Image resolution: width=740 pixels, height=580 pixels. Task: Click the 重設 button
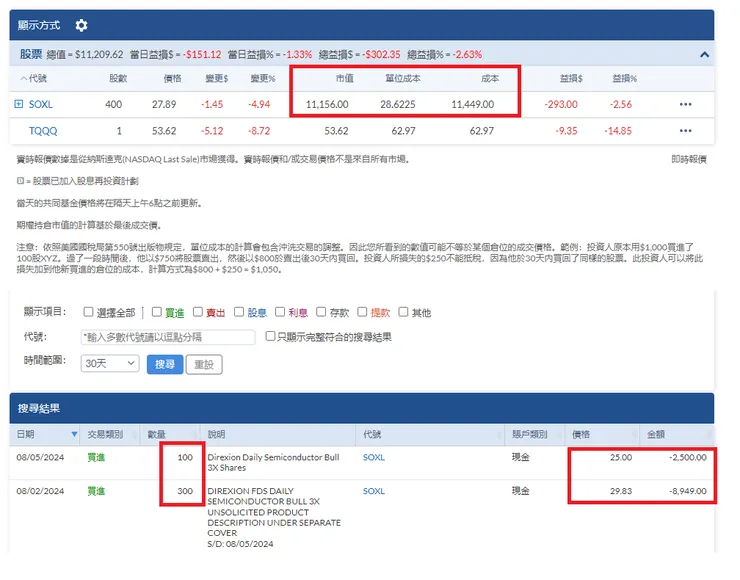pyautogui.click(x=204, y=364)
